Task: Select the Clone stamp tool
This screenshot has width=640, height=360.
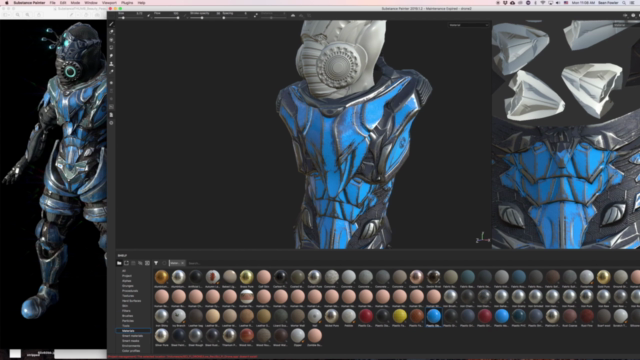Action: [x=111, y=64]
